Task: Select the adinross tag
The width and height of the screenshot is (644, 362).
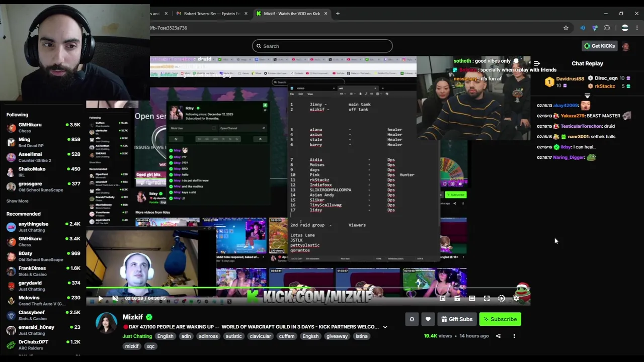Action: (x=208, y=336)
